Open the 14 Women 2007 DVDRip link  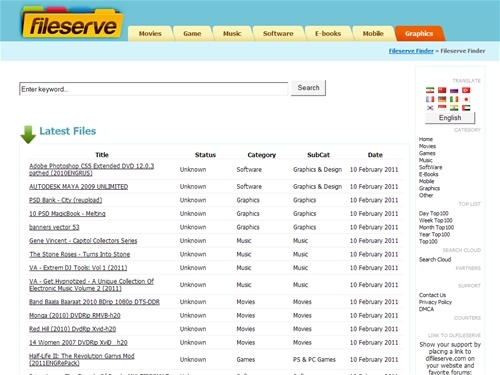pyautogui.click(x=78, y=342)
